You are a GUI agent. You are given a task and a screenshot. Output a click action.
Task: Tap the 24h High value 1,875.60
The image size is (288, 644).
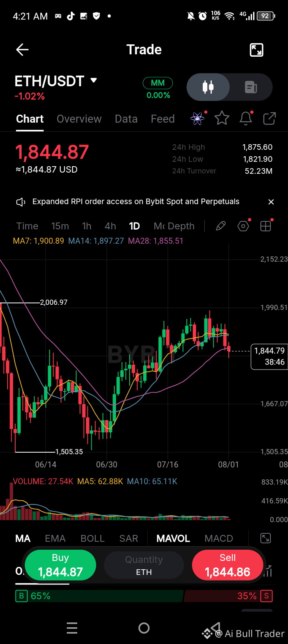[258, 147]
